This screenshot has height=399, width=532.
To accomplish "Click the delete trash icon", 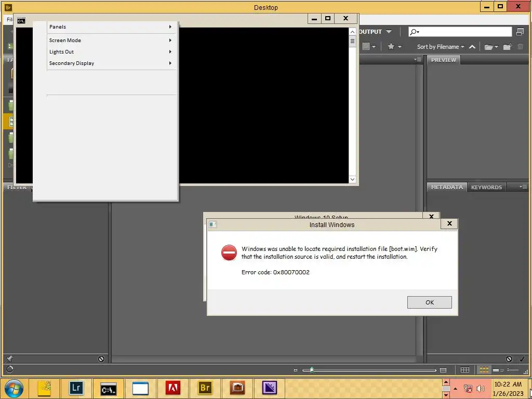I will tap(520, 46).
